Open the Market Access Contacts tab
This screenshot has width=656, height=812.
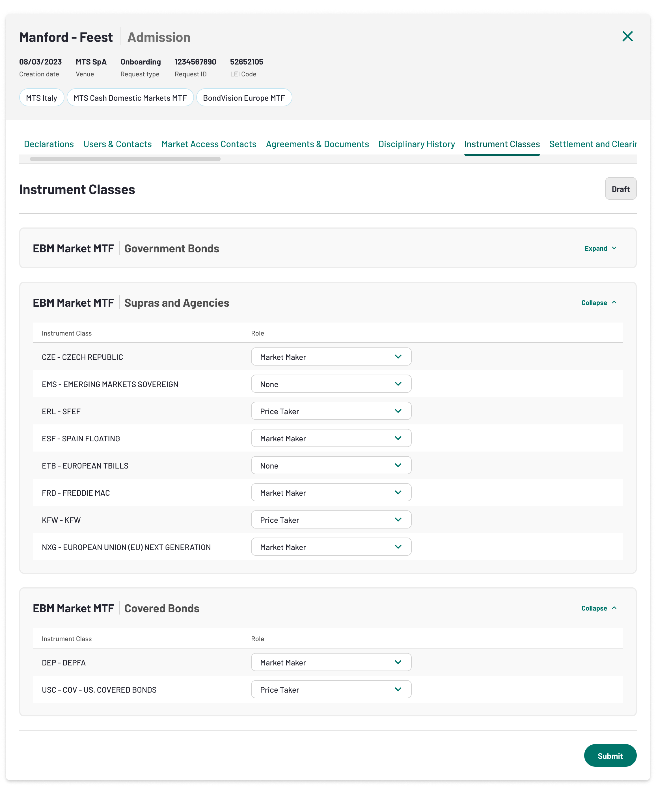[209, 144]
